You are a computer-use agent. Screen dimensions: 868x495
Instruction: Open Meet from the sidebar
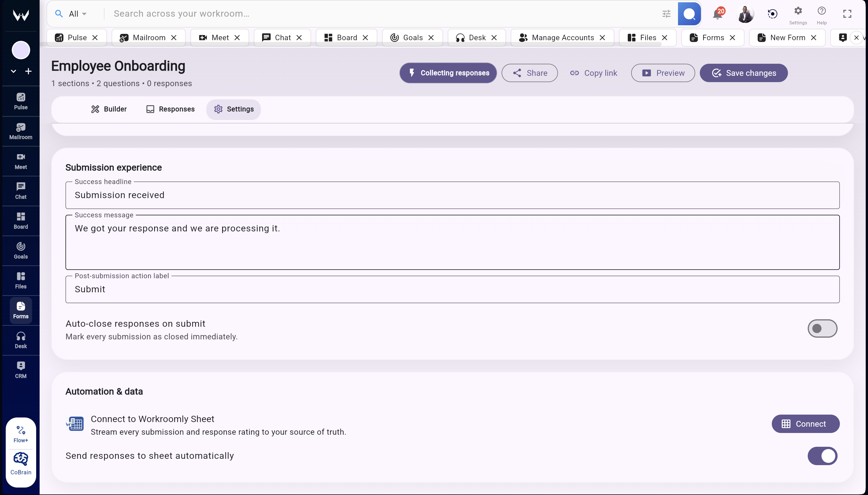(20, 161)
